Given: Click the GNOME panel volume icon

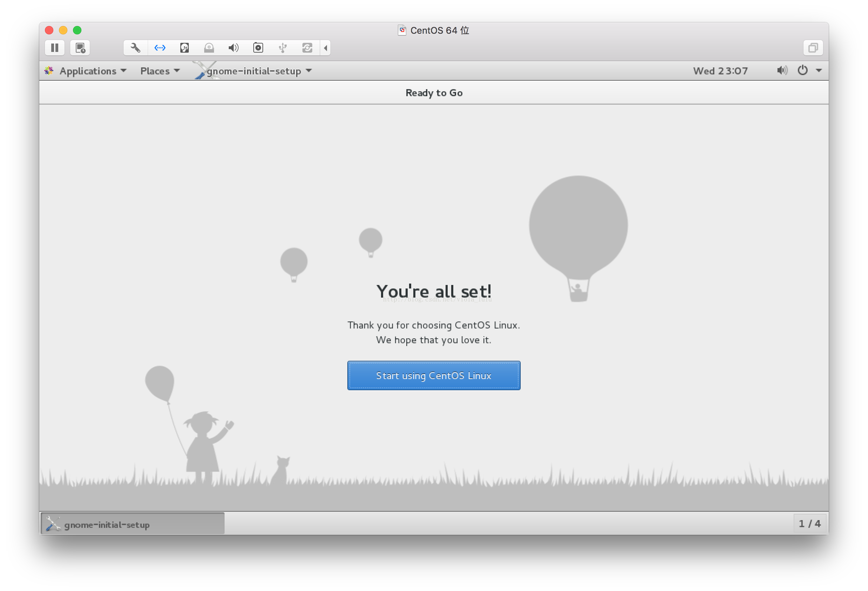Looking at the screenshot, I should (x=782, y=70).
